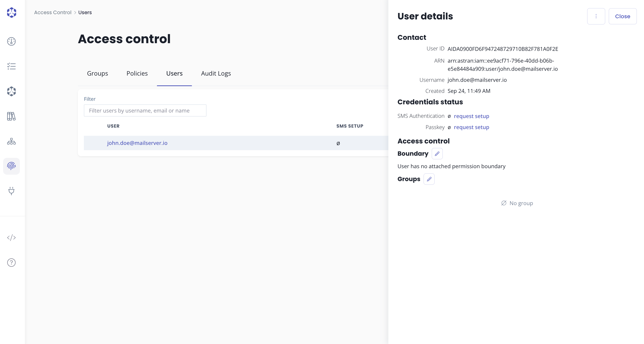Screen dimensions: 644x344
Task: Open the three-dot user options menu
Action: [x=596, y=16]
